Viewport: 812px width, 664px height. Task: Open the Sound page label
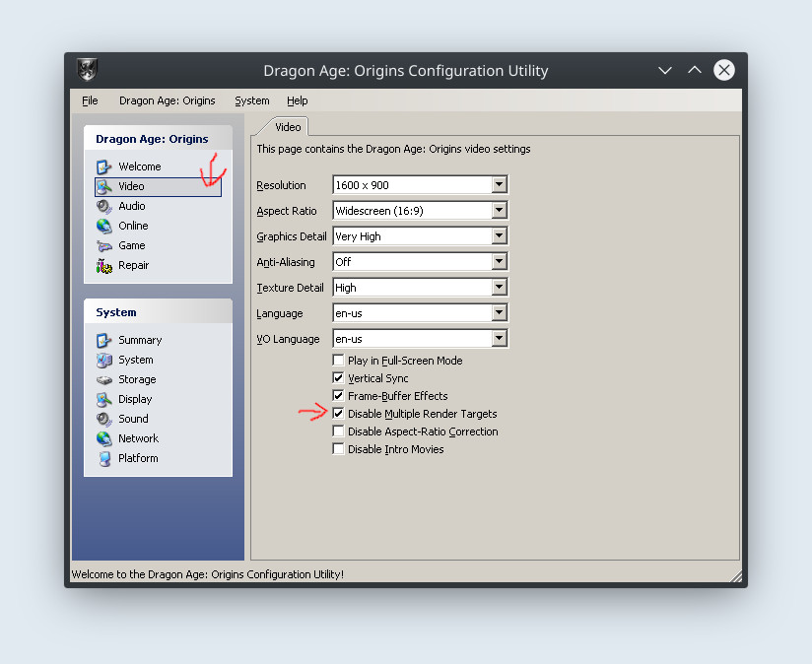133,419
